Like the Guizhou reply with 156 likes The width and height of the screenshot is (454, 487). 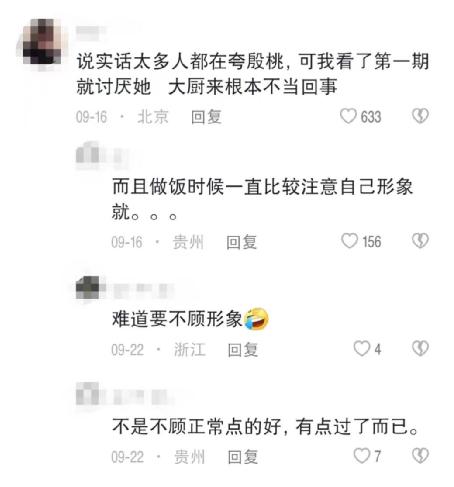[x=349, y=241]
